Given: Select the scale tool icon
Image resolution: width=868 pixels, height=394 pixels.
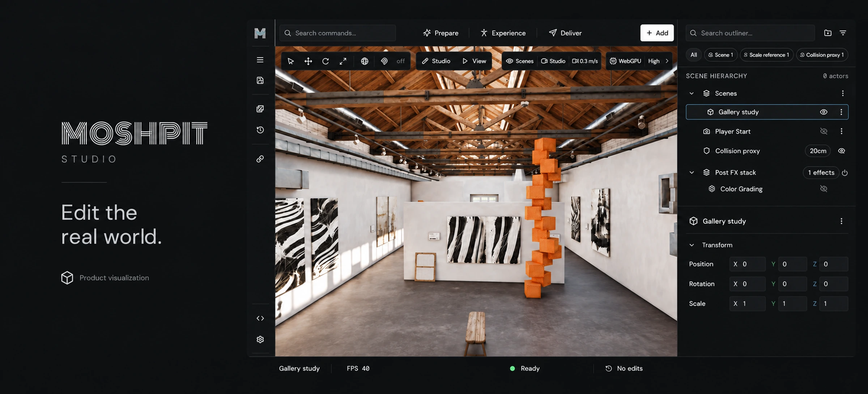Looking at the screenshot, I should (343, 61).
